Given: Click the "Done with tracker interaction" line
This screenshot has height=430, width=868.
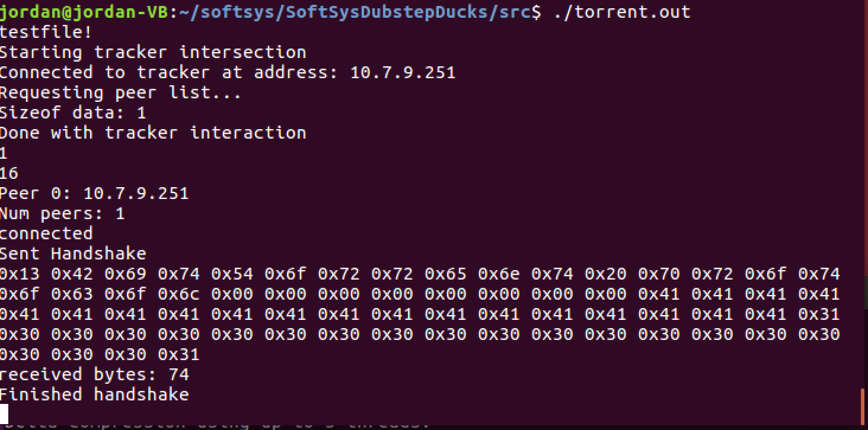Looking at the screenshot, I should point(153,133).
